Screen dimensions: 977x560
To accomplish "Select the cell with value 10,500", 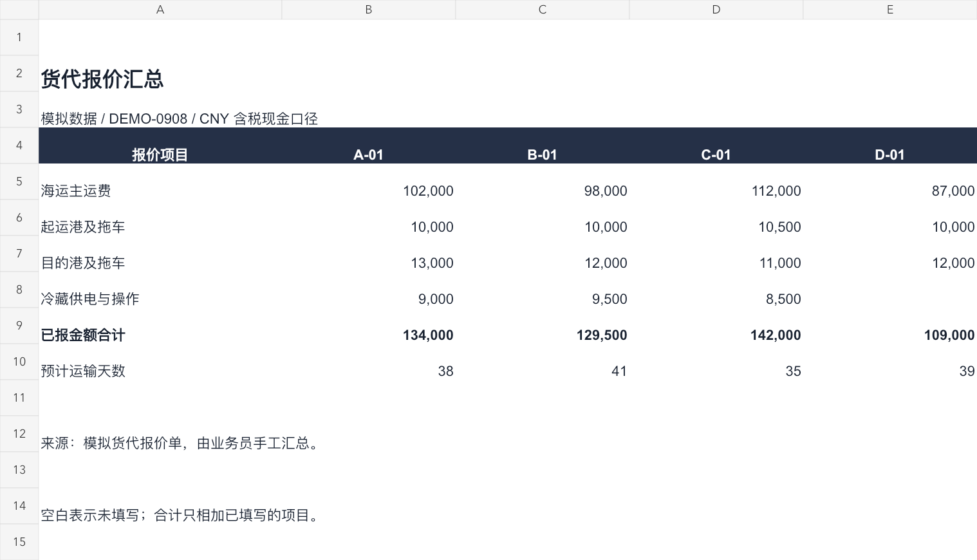I will tap(716, 218).
